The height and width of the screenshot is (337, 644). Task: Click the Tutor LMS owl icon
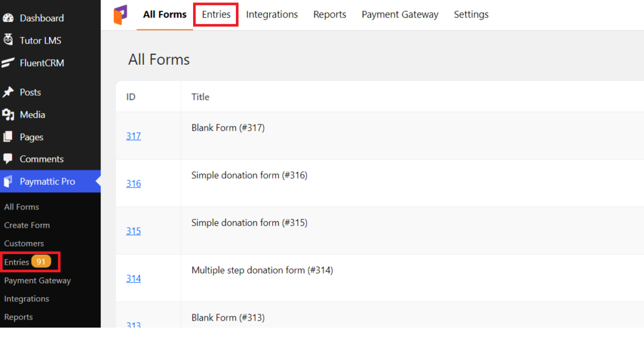8,40
